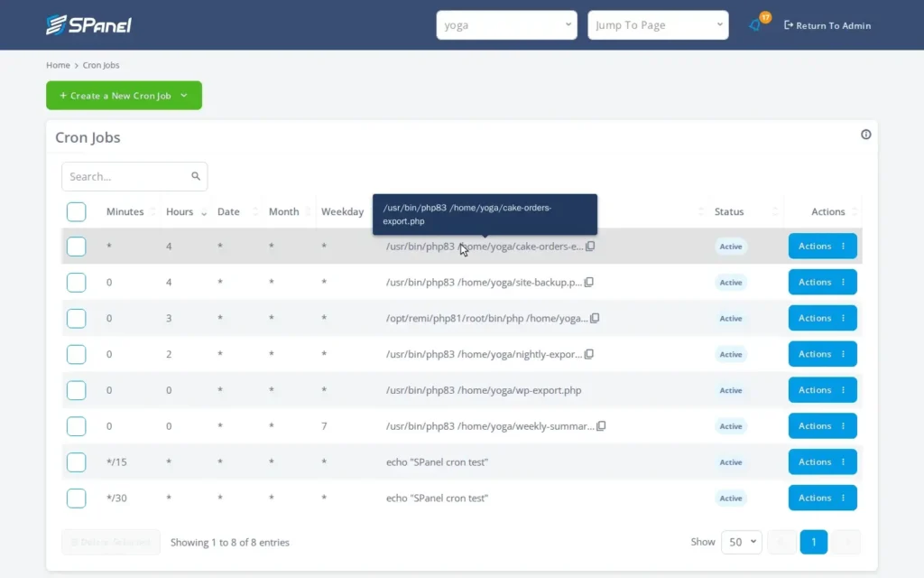This screenshot has width=924, height=578.
Task: Check the */30 echo cron job row
Action: click(x=76, y=499)
